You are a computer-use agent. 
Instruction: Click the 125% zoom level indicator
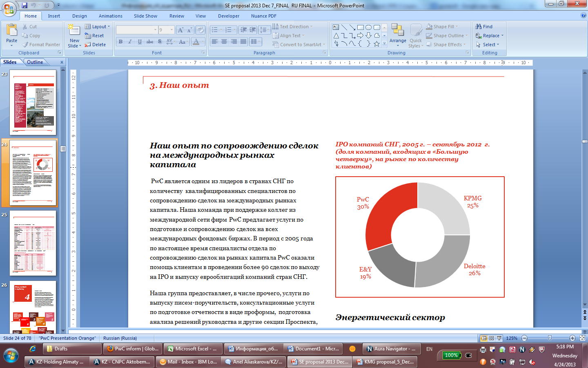tap(512, 338)
